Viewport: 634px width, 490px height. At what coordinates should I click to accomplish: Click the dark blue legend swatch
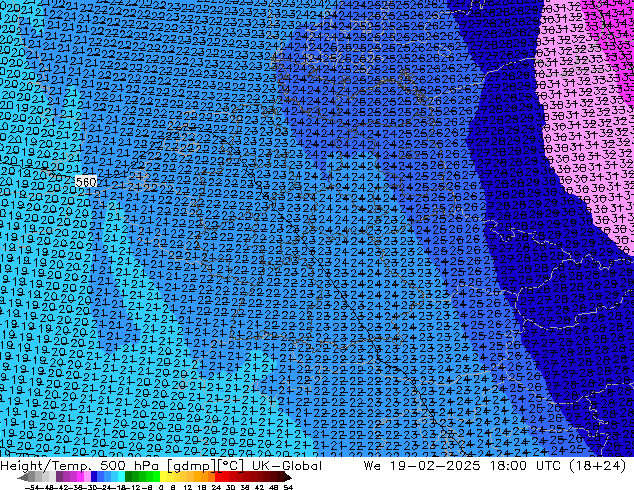click(x=94, y=477)
